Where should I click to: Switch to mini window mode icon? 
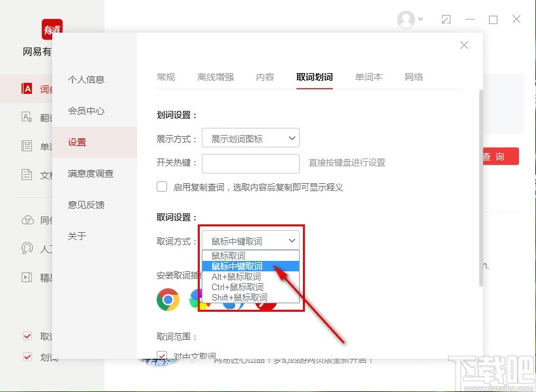click(446, 20)
